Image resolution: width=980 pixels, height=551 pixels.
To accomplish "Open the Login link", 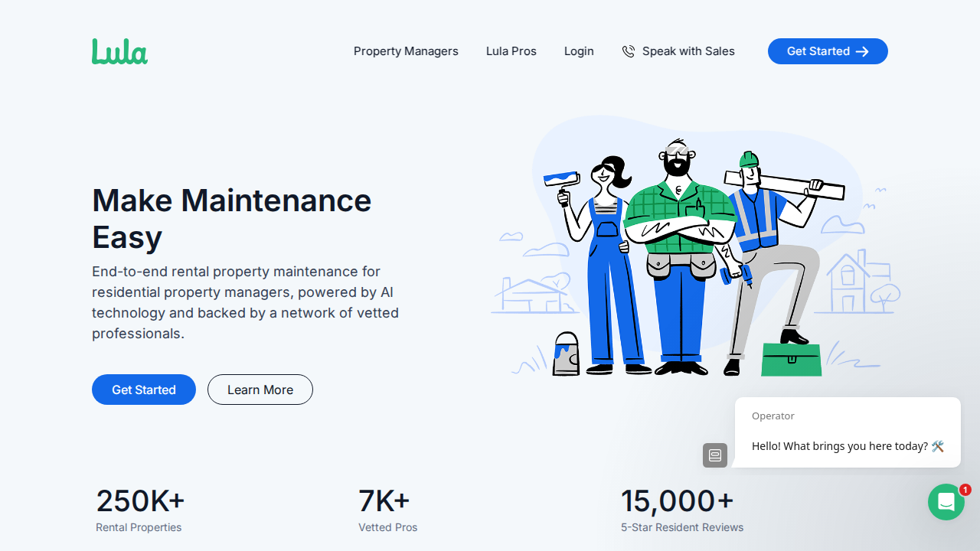I will coord(579,51).
